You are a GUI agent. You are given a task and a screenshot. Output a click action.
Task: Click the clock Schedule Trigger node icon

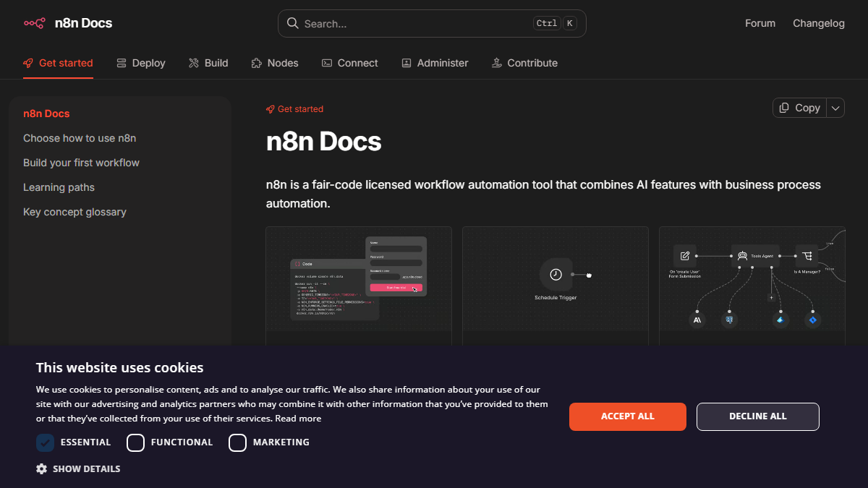[x=556, y=275]
